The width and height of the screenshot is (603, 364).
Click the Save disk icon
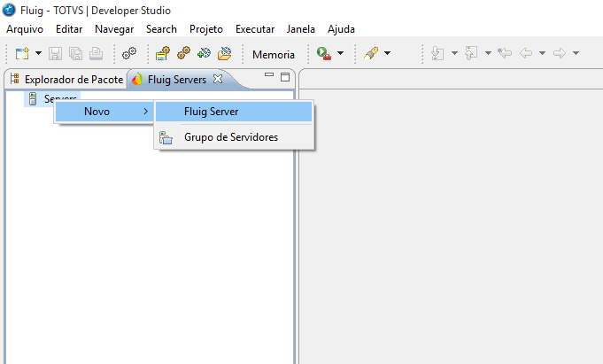56,53
